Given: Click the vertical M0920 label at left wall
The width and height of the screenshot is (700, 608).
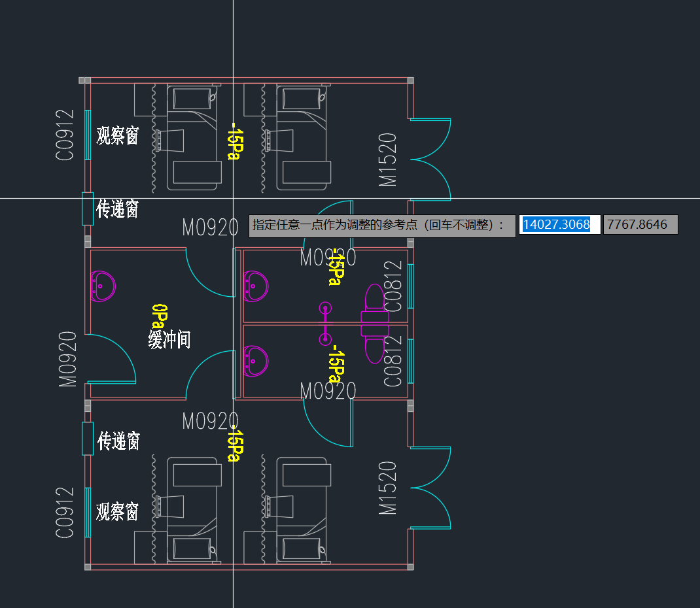Looking at the screenshot, I should coord(68,359).
